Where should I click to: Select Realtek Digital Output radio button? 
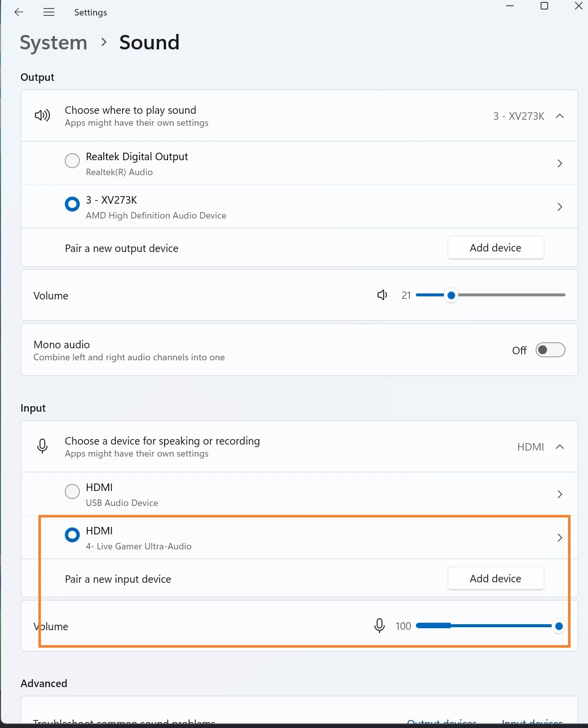click(x=72, y=161)
